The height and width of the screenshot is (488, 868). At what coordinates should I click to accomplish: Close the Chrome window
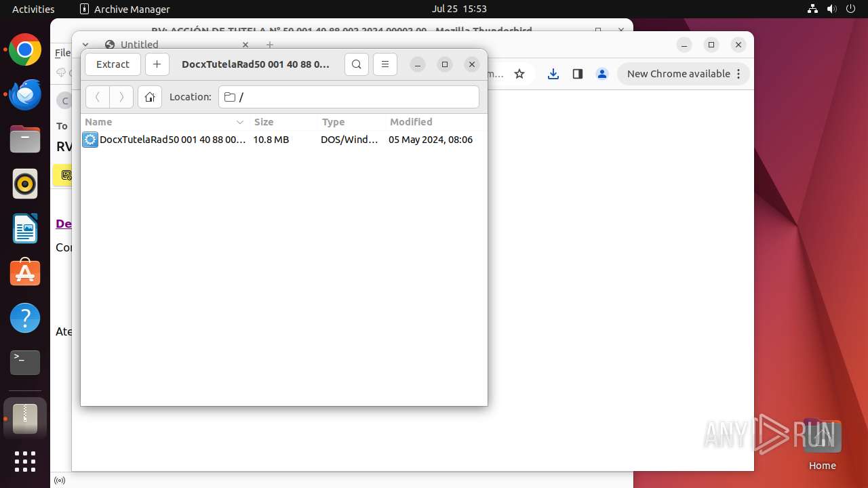coord(738,45)
